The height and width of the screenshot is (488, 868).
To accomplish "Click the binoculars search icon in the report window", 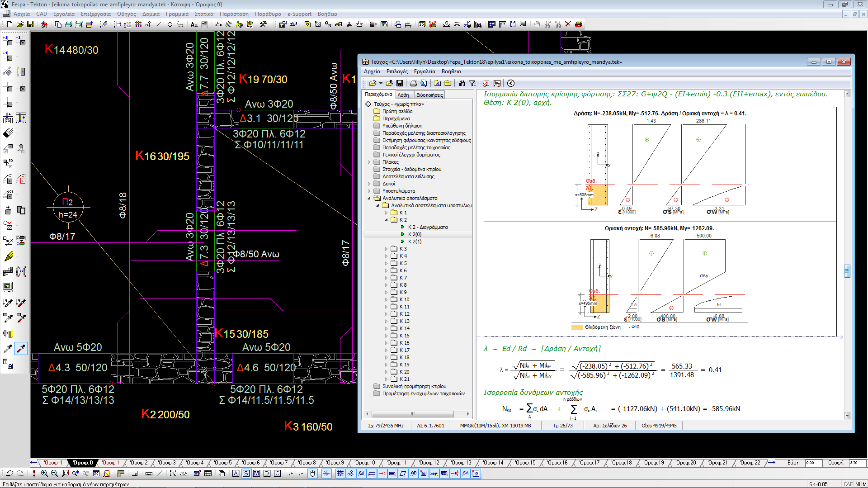I will [462, 83].
